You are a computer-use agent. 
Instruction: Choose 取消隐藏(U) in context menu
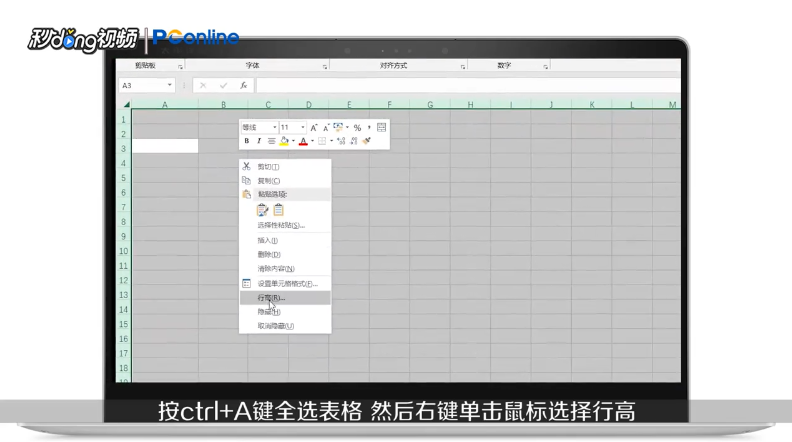[285, 326]
